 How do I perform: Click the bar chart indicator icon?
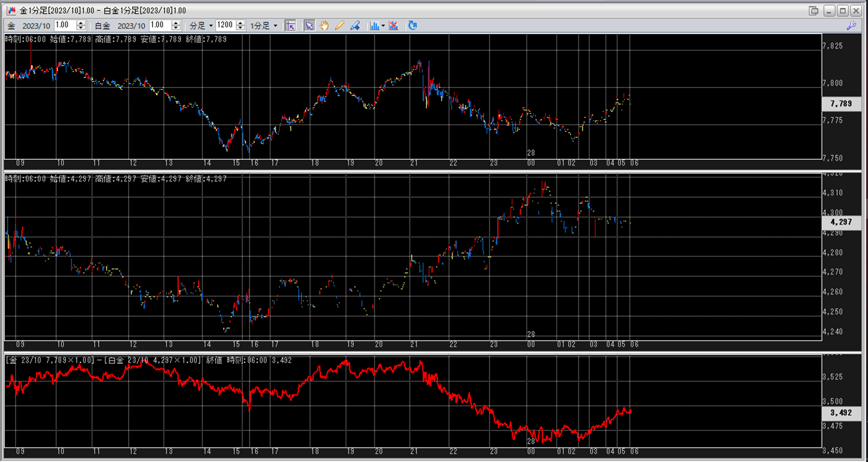pos(374,26)
